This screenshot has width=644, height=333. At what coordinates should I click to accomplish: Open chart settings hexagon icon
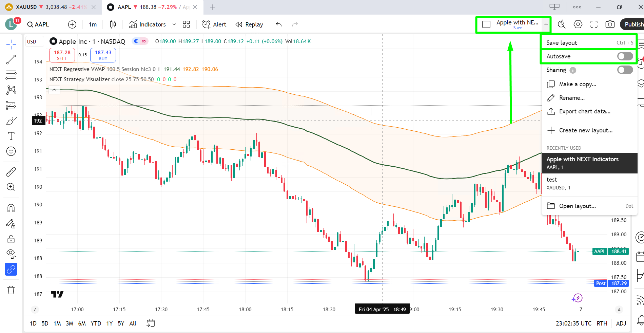(x=578, y=24)
